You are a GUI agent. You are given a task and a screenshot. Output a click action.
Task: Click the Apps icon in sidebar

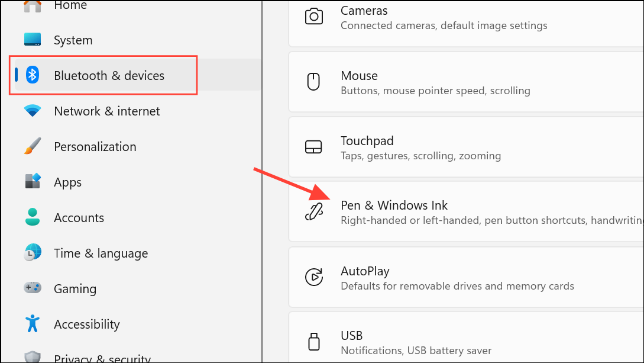[x=33, y=181]
